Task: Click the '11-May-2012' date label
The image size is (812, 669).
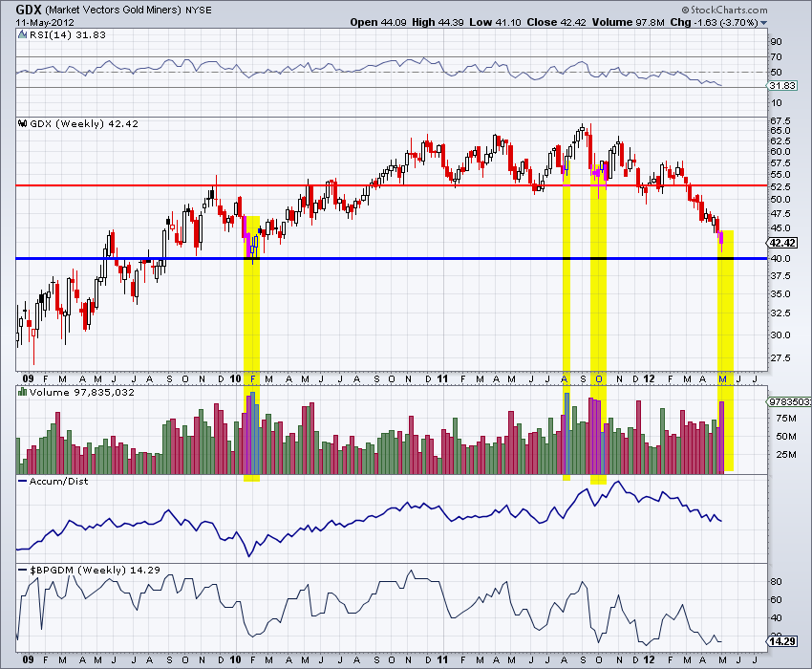Action: click(45, 23)
